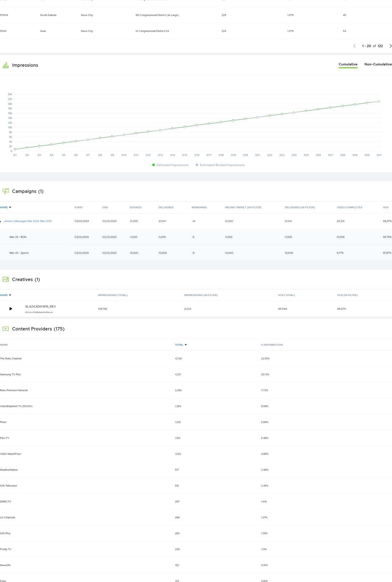Go to previous page of location results
Screen dimensions: 392x582
354,46
